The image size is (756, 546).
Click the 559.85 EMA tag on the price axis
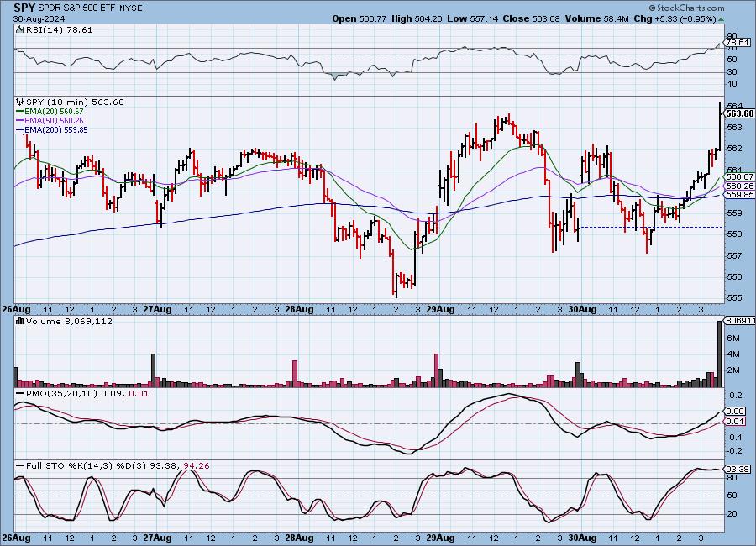click(739, 194)
